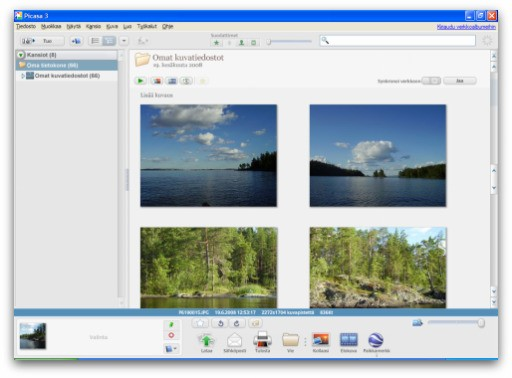
Task: Click the photo collage icon in folder header
Action: (x=157, y=81)
